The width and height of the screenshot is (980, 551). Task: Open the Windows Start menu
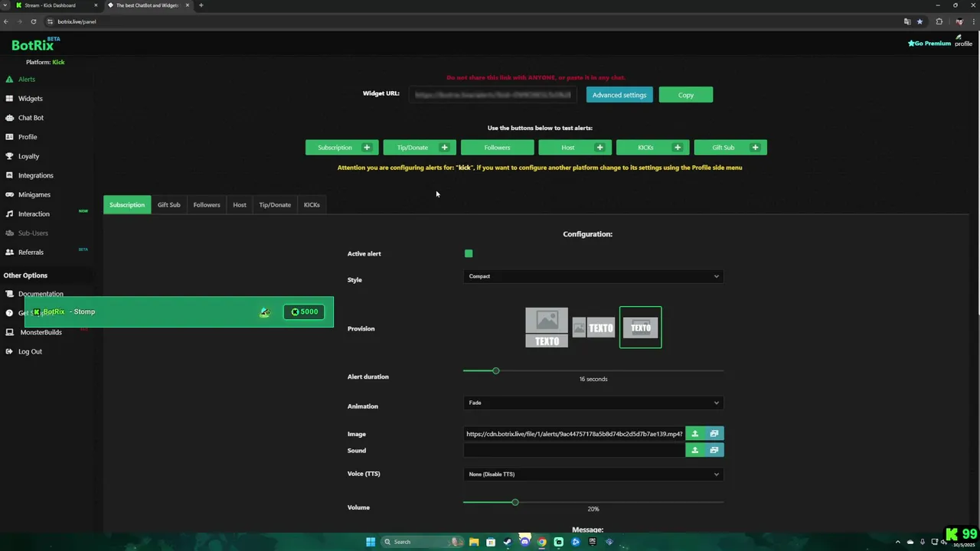coord(371,542)
